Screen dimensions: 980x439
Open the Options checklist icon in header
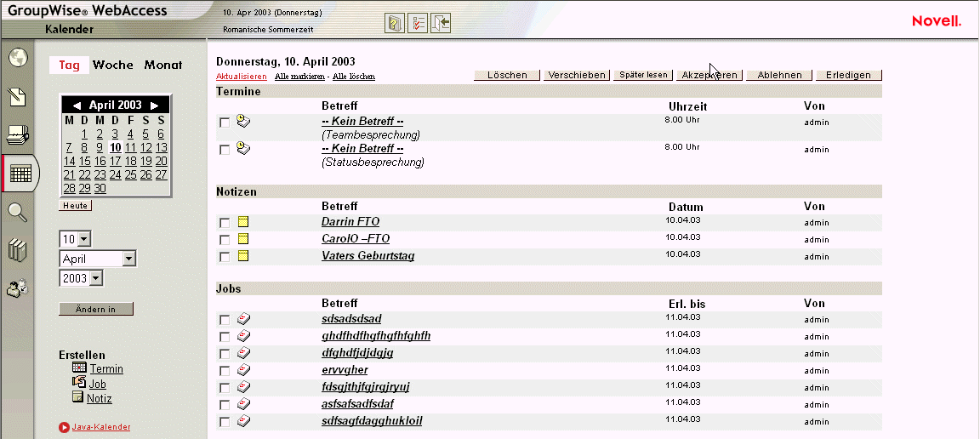click(418, 23)
